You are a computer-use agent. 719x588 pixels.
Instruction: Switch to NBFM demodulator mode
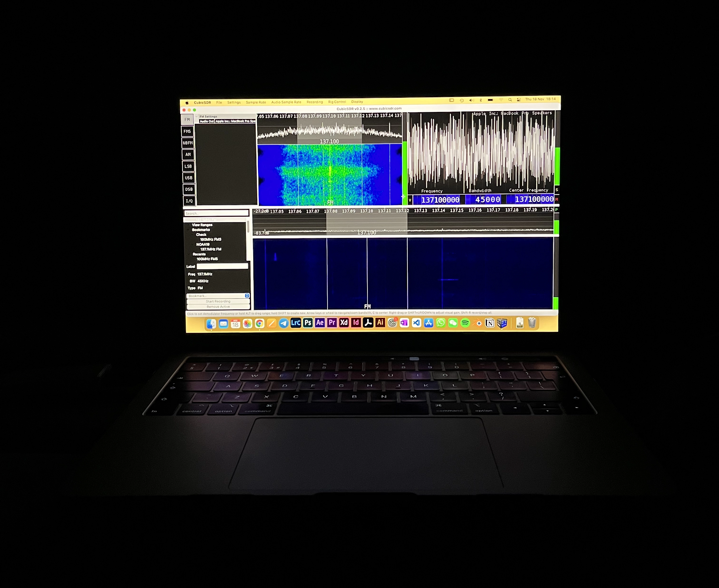point(188,143)
